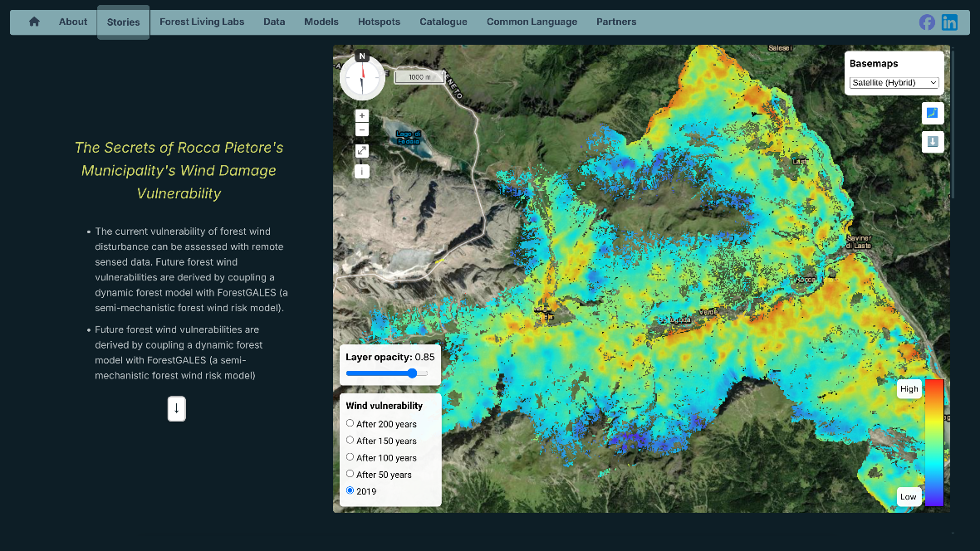Click Lago di Fedaia map label
The image size is (980, 551).
coord(409,138)
